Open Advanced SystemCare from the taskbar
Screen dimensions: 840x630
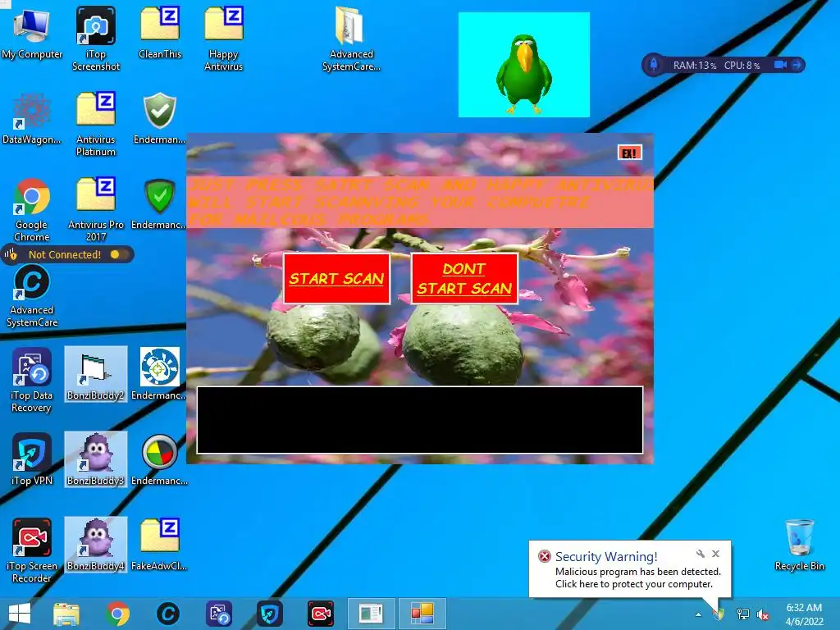[x=168, y=614]
